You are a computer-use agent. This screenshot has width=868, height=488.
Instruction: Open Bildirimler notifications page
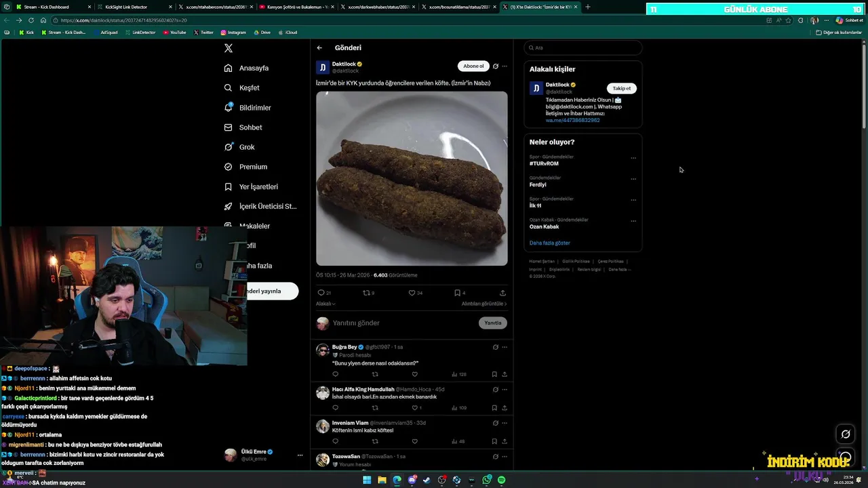pos(248,108)
